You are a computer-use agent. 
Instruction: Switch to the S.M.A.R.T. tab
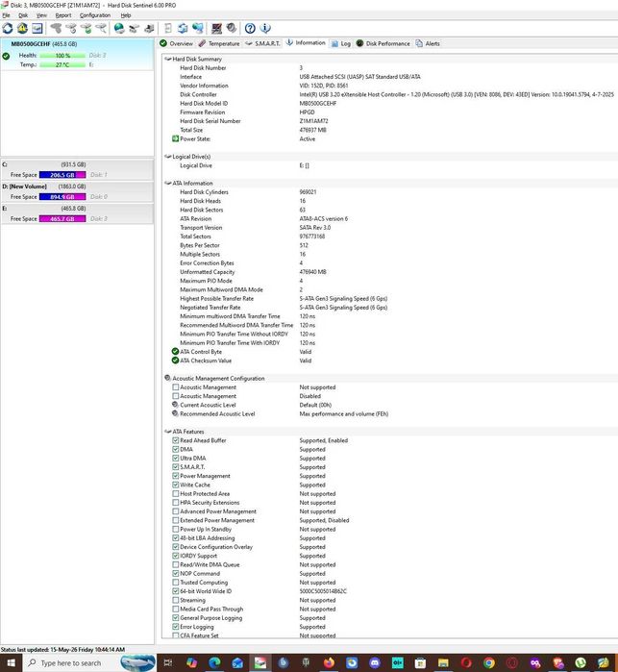coord(262,43)
